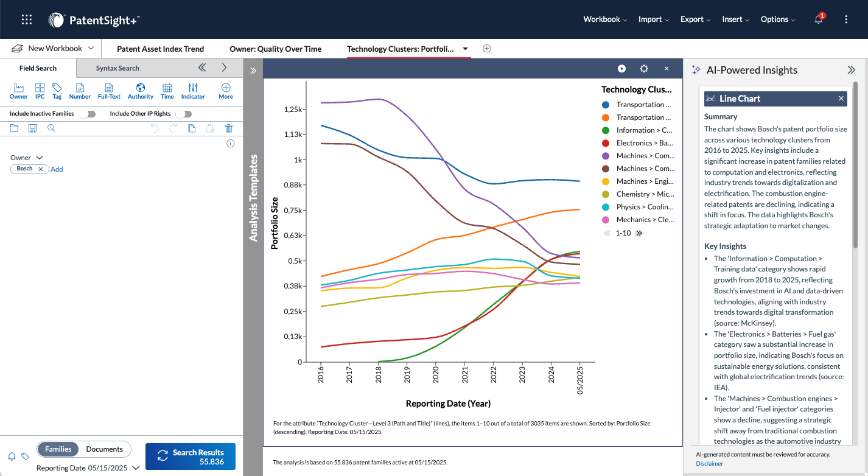Open the vertical three-dot menu in header
The image size is (868, 476).
pyautogui.click(x=846, y=19)
